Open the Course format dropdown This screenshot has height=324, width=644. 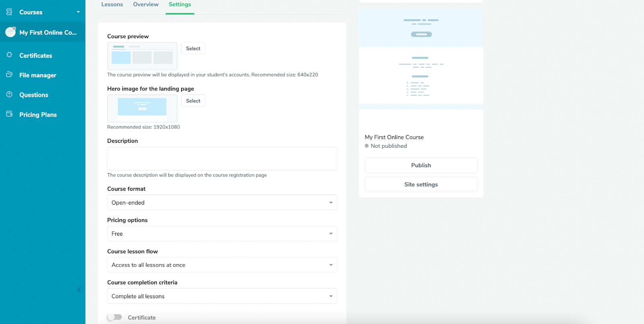[x=222, y=202]
